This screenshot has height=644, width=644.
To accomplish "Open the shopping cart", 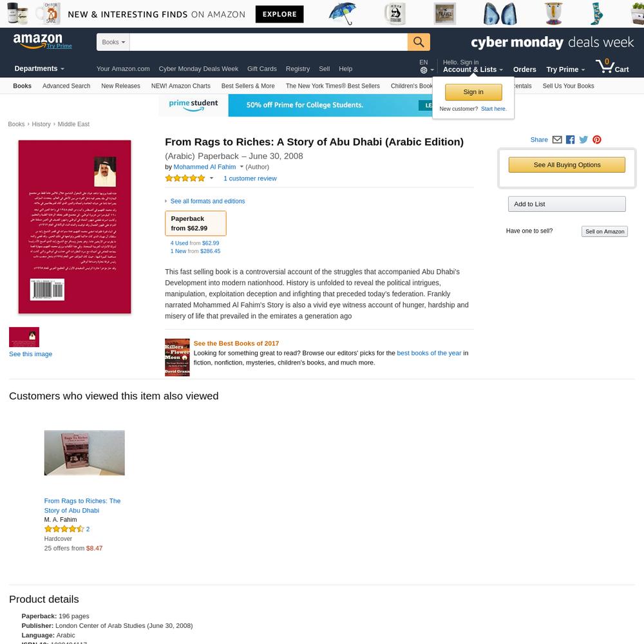I will [612, 66].
